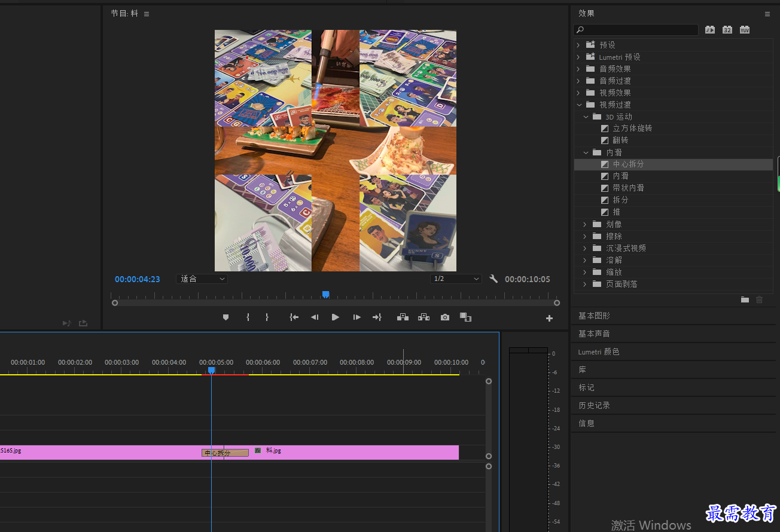The image size is (780, 532).
Task: Play the program monitor preview
Action: (336, 317)
